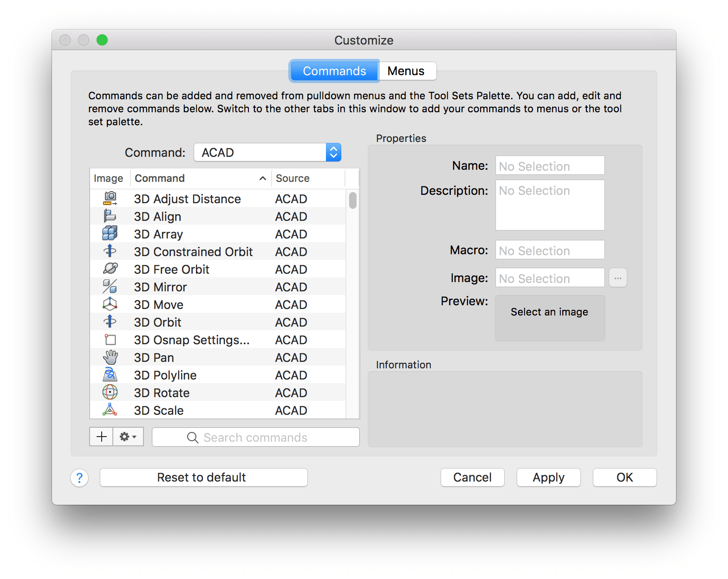Click the 3D Osnap Settings icon
Viewport: 728px width, 579px height.
[x=110, y=339]
